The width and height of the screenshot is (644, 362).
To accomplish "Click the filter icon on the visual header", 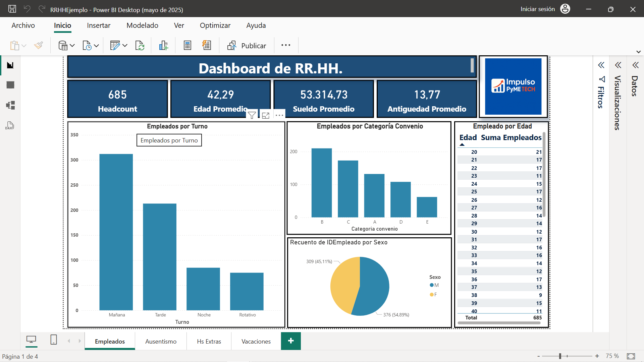I will tap(252, 115).
